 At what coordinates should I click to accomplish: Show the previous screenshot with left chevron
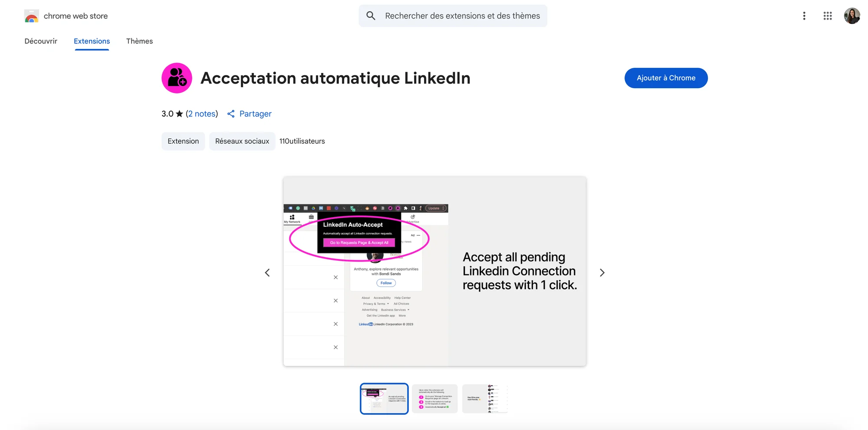click(x=267, y=273)
